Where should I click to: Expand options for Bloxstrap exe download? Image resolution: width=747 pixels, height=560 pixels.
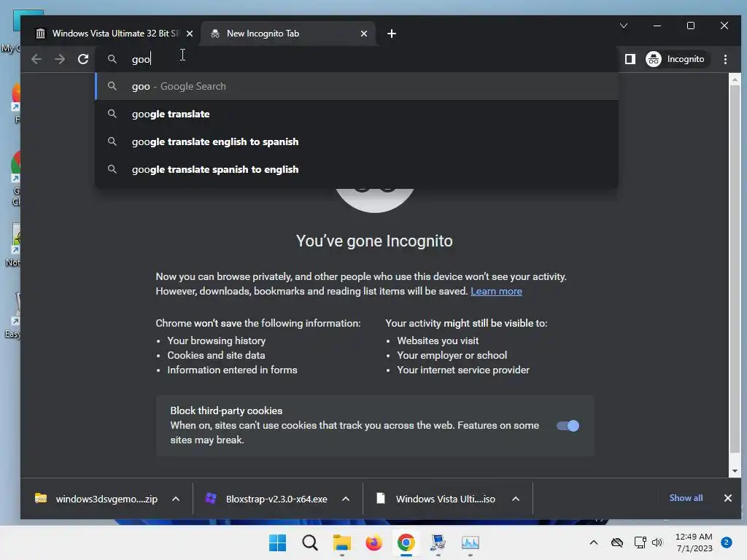(x=346, y=499)
